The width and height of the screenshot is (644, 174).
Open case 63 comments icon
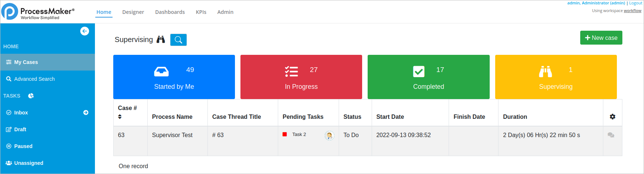coord(611,135)
